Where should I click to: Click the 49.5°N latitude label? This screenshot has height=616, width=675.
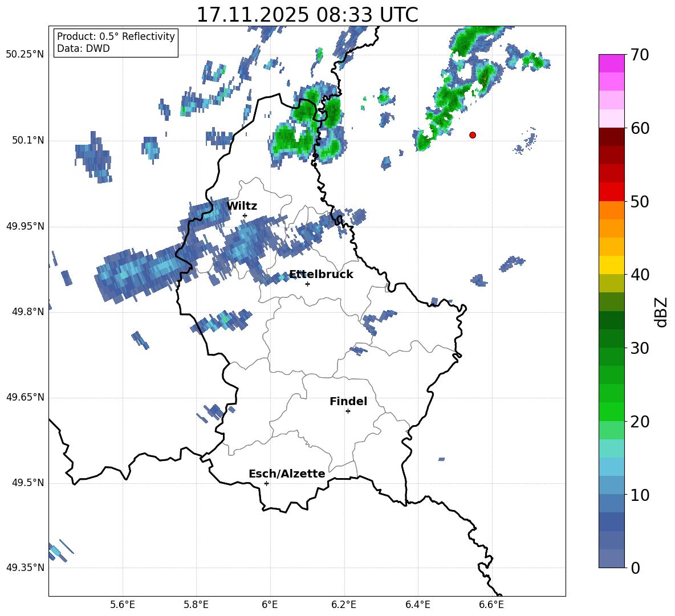(28, 483)
